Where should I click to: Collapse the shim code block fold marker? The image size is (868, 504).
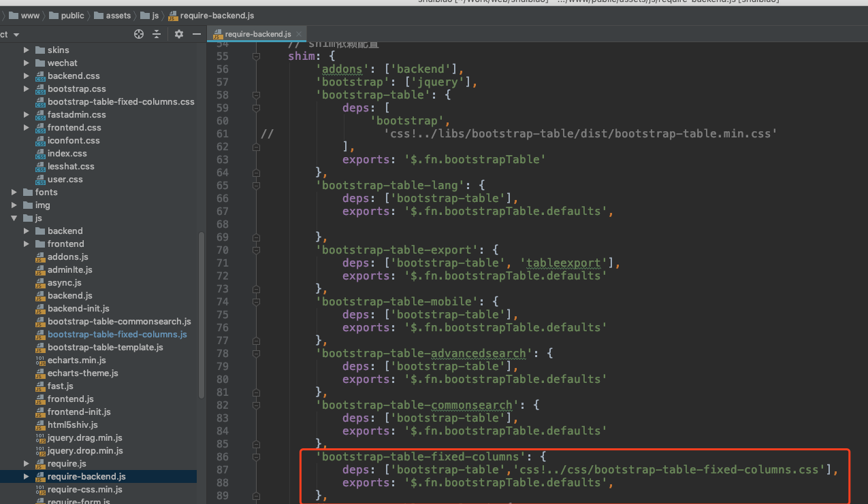coord(257,56)
